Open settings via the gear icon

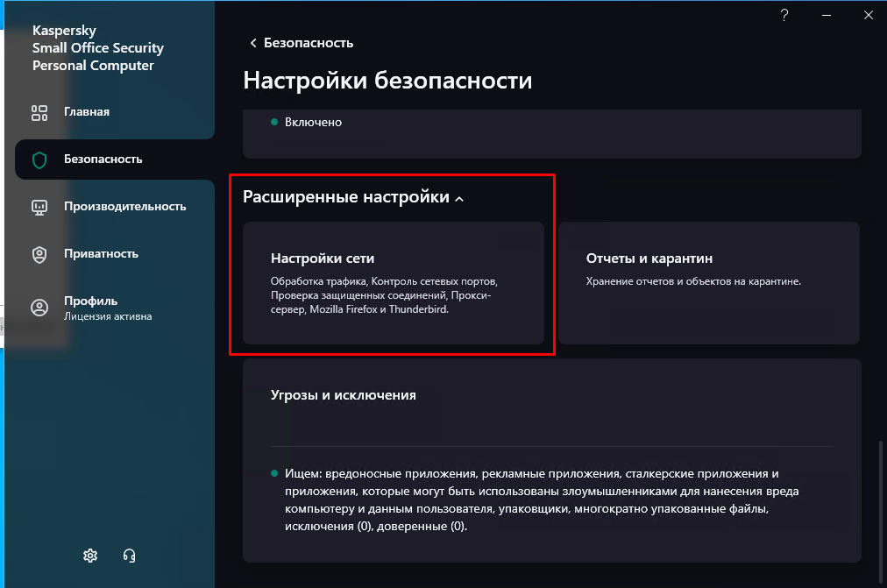pos(90,555)
